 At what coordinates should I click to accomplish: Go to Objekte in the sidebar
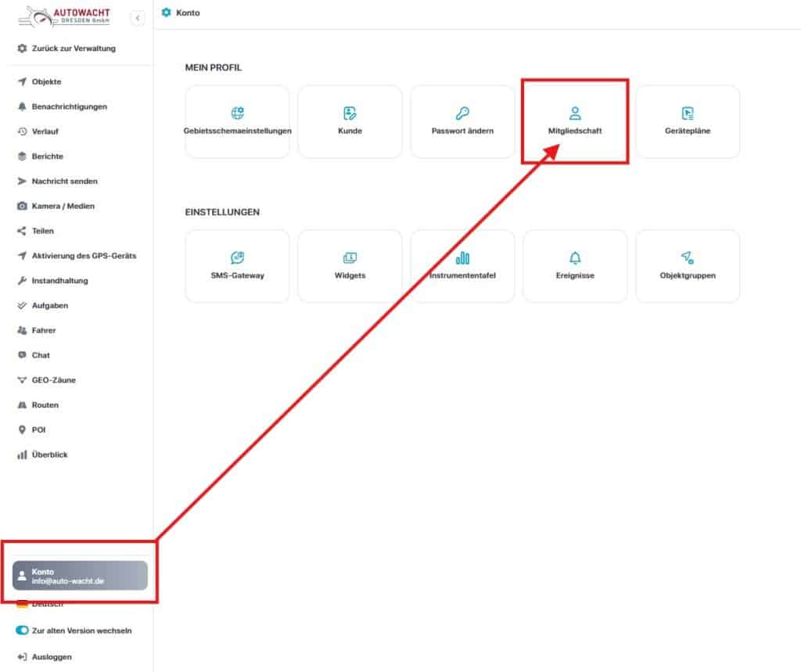tap(46, 81)
